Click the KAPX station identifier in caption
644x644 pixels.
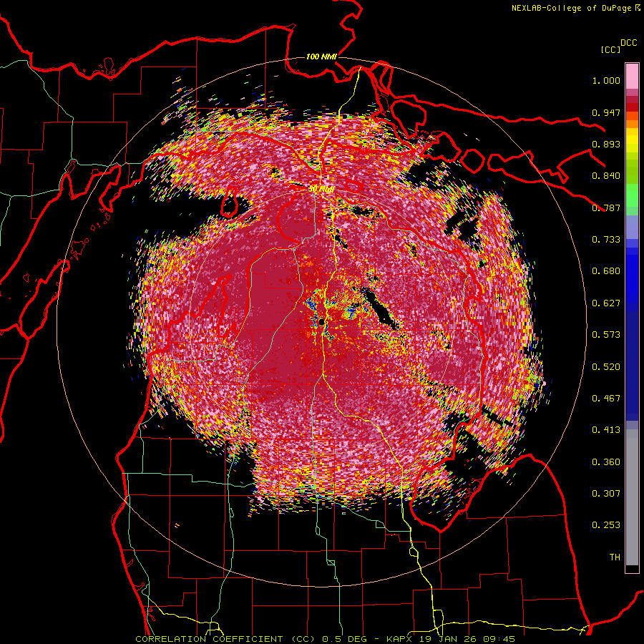click(x=401, y=639)
